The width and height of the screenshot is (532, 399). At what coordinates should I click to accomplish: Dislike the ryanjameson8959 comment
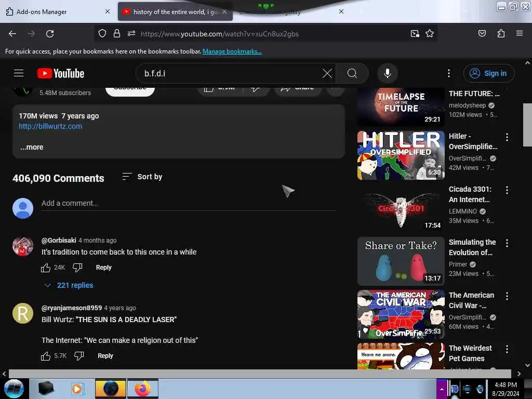point(79,356)
